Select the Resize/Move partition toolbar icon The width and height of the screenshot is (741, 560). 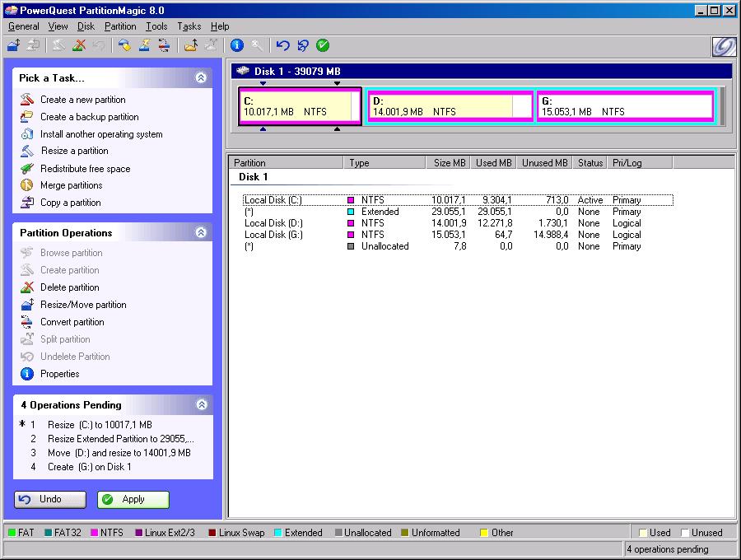(x=14, y=45)
